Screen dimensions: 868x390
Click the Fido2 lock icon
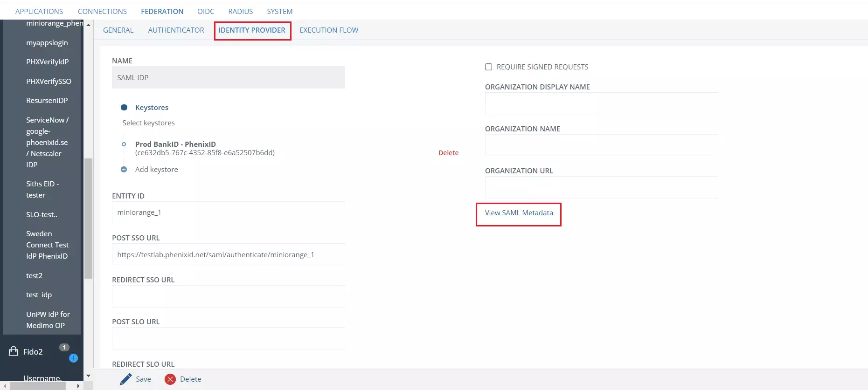pos(14,351)
